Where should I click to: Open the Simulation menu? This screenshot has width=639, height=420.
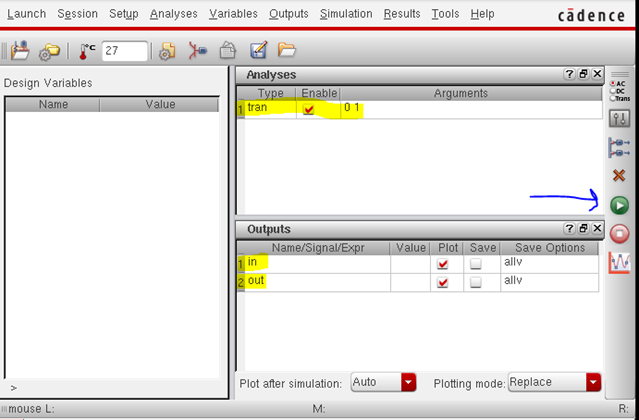[346, 14]
